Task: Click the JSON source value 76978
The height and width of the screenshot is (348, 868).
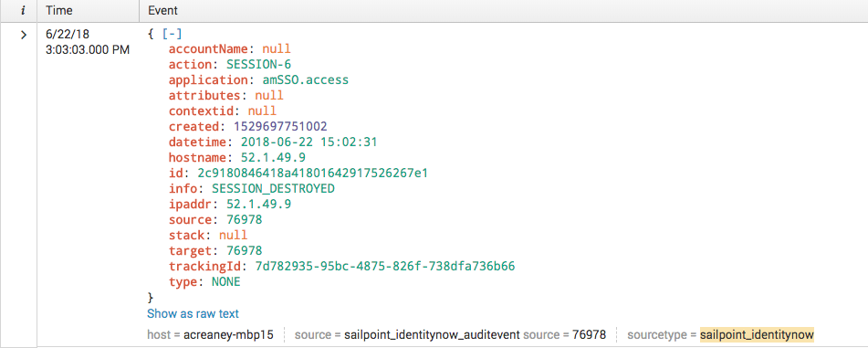Action: [244, 220]
